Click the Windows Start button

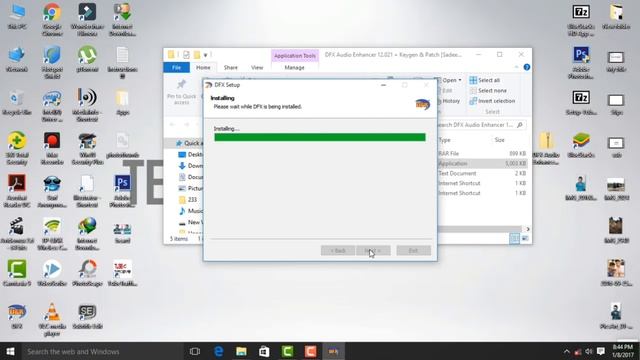coord(10,351)
